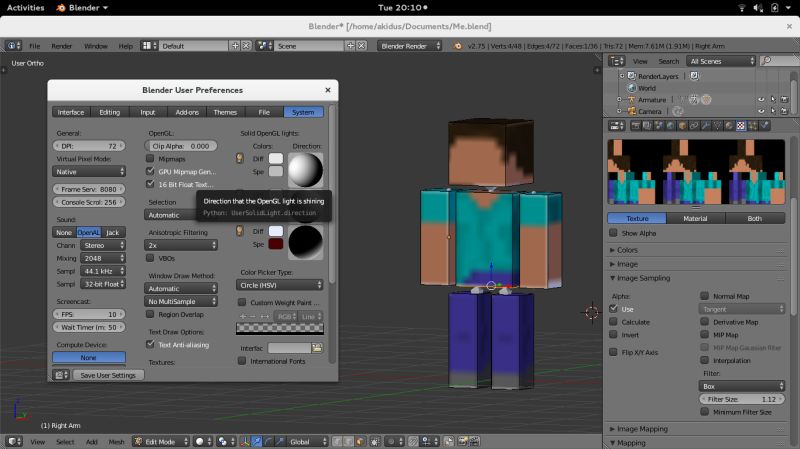Open the World properties tab
Image resolution: width=800 pixels, height=449 pixels.
pos(671,126)
